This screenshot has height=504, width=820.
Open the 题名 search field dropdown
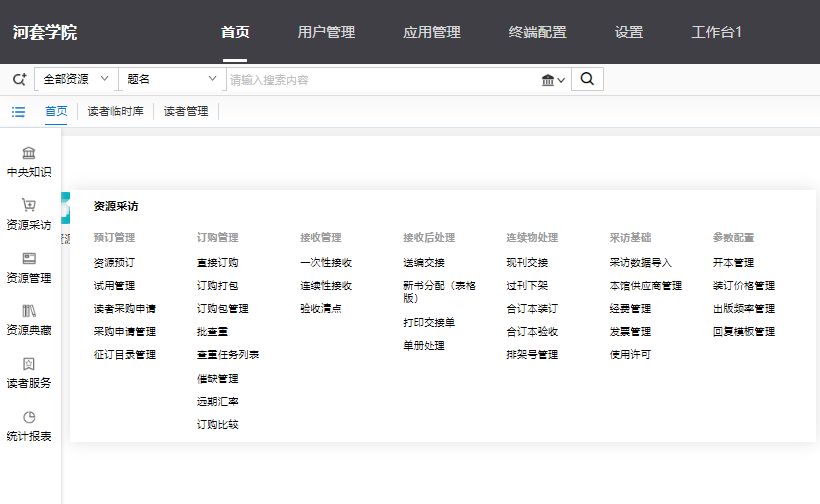pyautogui.click(x=171, y=79)
